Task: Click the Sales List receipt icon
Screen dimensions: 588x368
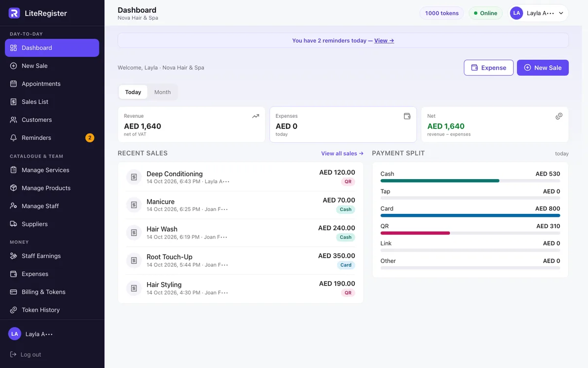Action: pos(14,102)
